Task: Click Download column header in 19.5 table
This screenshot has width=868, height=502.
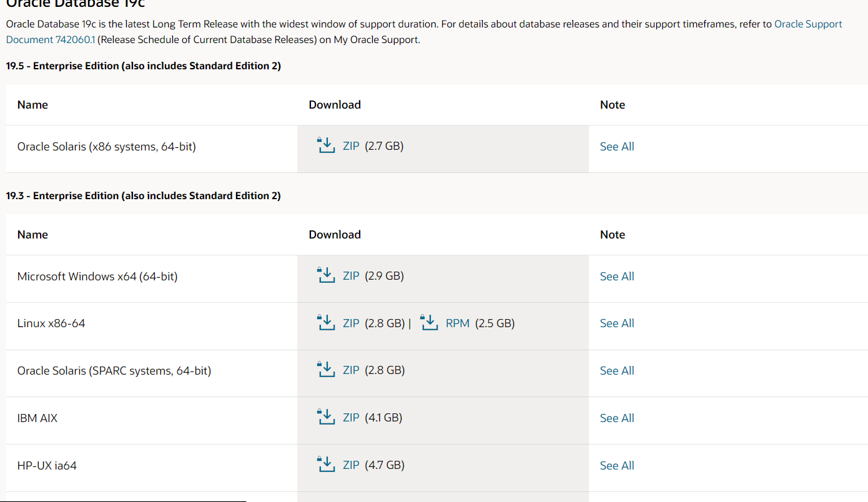Action: 335,105
